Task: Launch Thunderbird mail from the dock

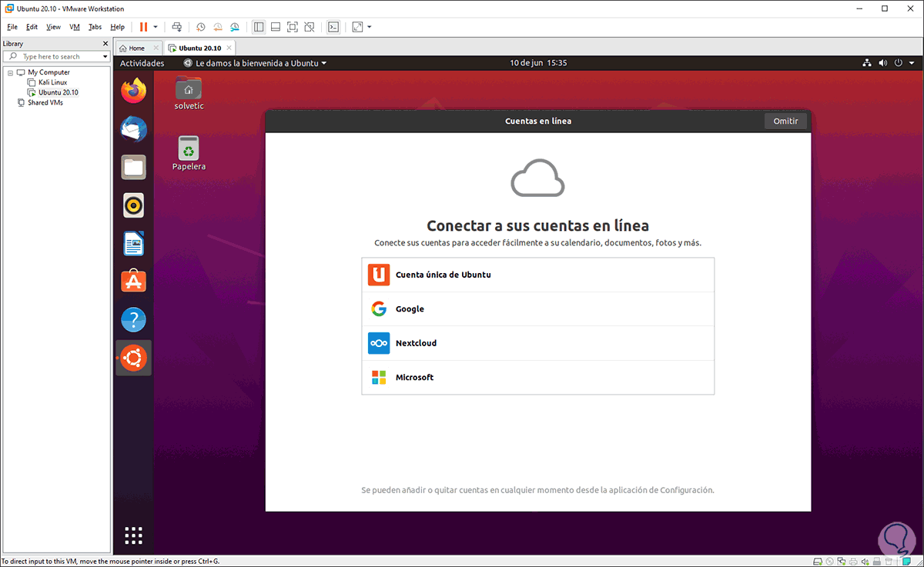Action: 134,129
